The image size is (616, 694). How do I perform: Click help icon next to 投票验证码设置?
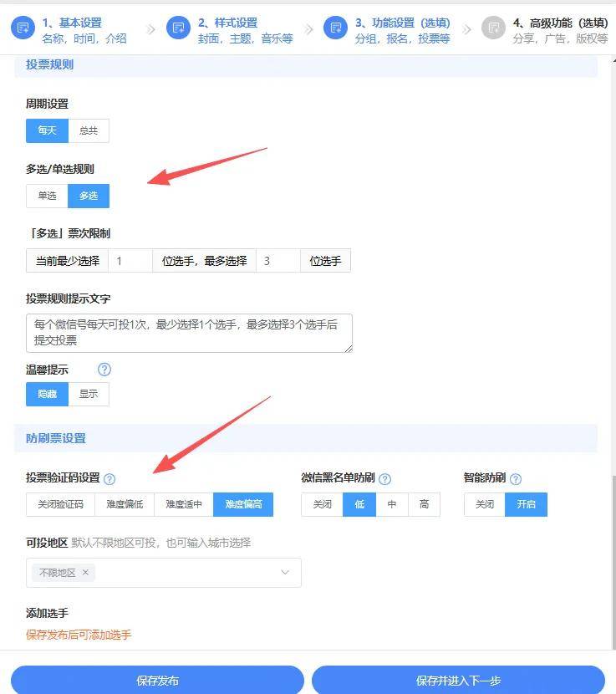109,479
